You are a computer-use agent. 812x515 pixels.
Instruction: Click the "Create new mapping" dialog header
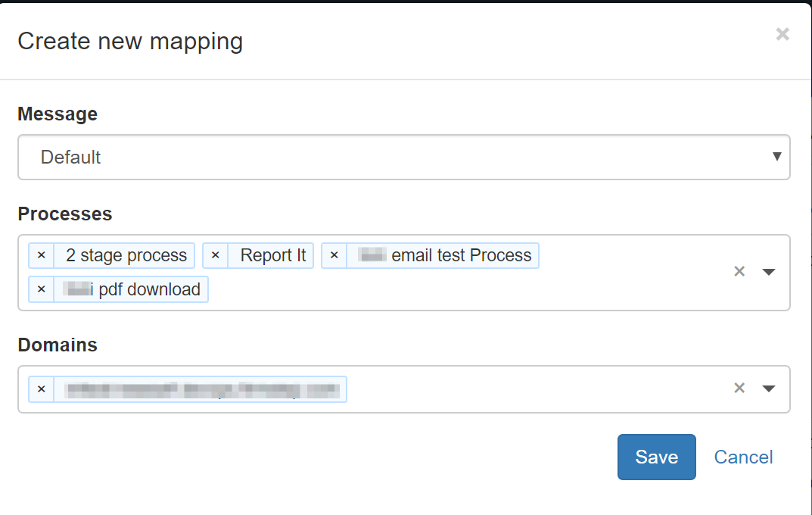pos(129,41)
